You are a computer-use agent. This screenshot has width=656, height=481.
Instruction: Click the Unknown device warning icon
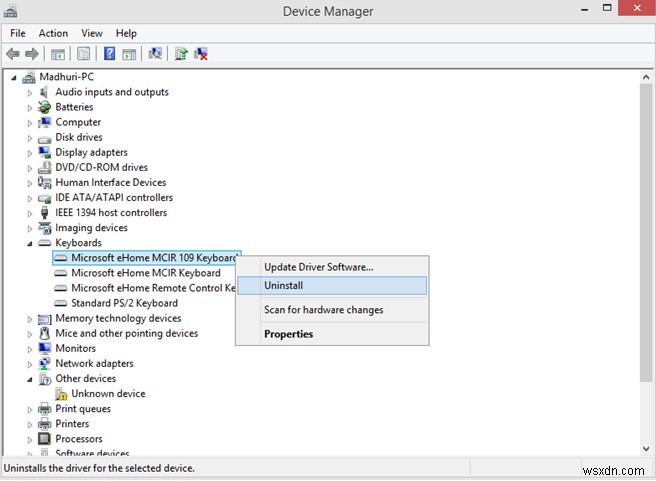[61, 394]
